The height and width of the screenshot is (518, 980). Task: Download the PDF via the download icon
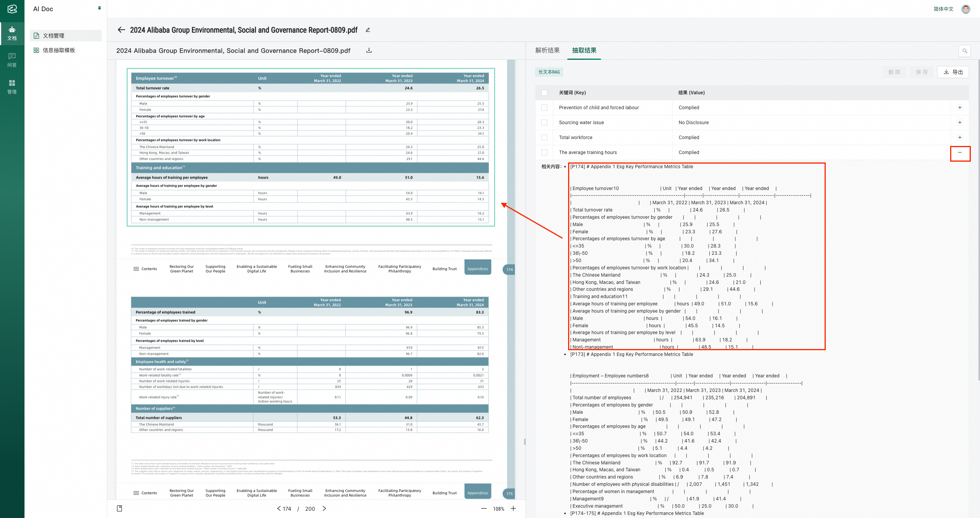369,50
